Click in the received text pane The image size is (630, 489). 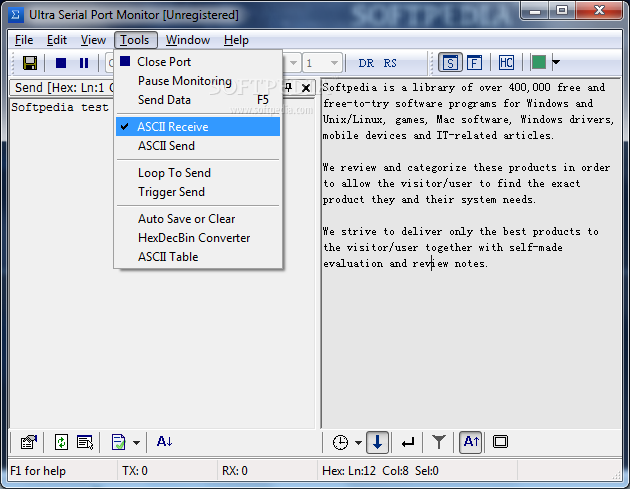tap(471, 253)
